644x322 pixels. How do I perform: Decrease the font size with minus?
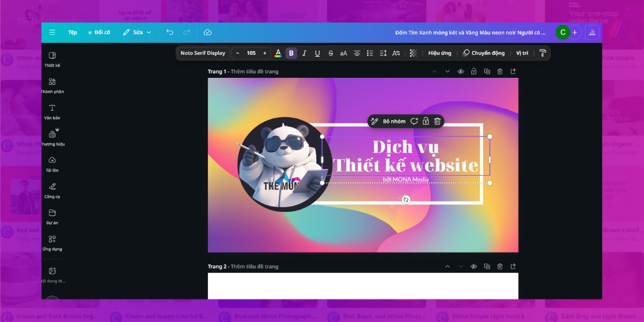tap(238, 53)
